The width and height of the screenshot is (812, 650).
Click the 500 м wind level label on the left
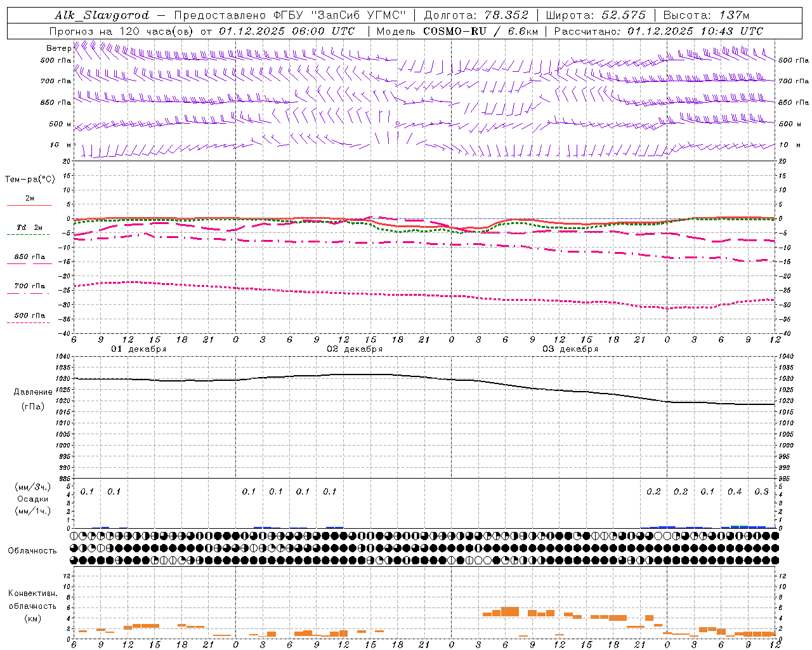pyautogui.click(x=61, y=124)
